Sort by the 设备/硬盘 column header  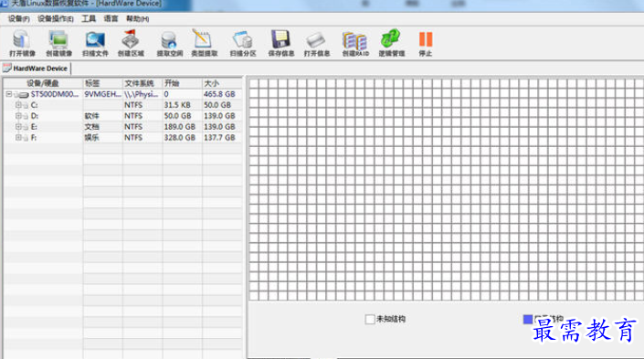43,83
